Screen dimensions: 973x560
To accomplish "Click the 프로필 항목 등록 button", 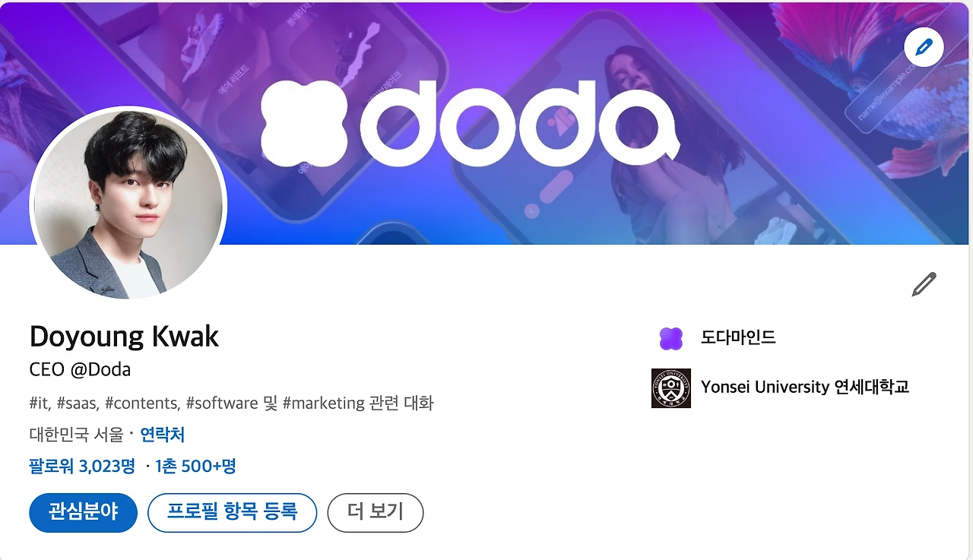I will (232, 512).
